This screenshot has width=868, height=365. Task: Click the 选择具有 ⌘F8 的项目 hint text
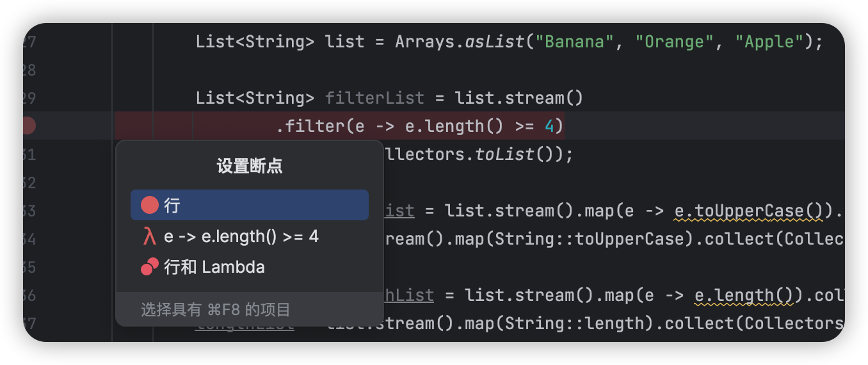click(216, 310)
